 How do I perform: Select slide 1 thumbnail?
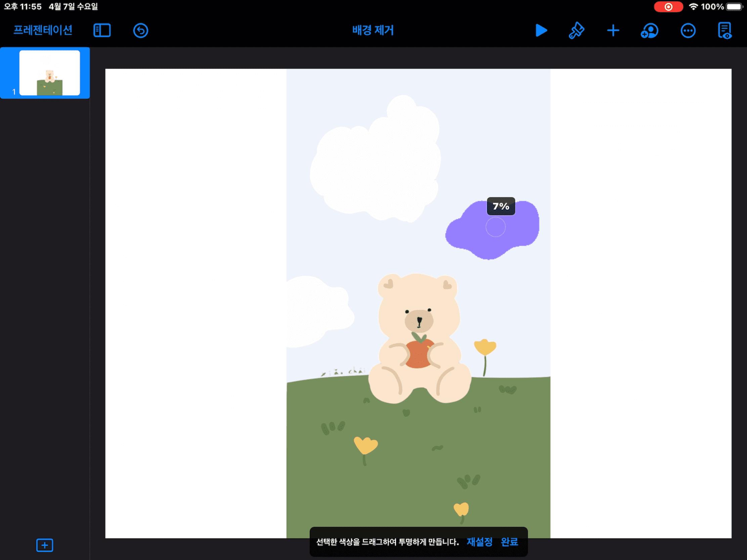[49, 73]
